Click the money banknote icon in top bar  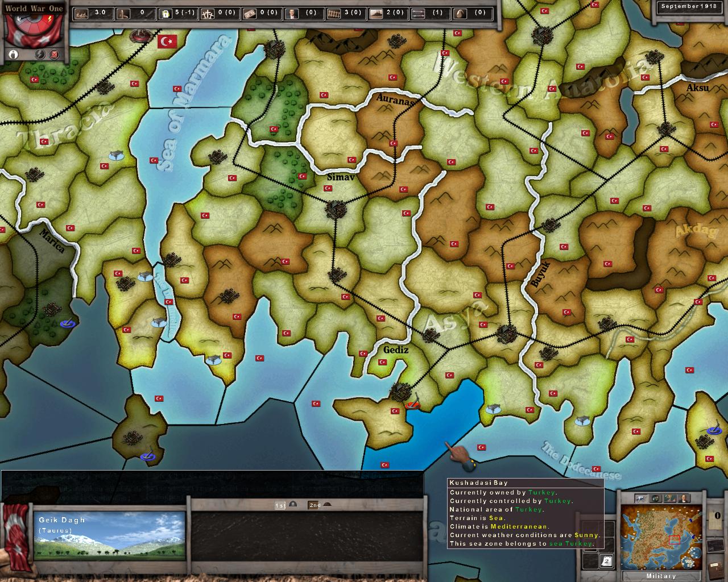point(250,14)
